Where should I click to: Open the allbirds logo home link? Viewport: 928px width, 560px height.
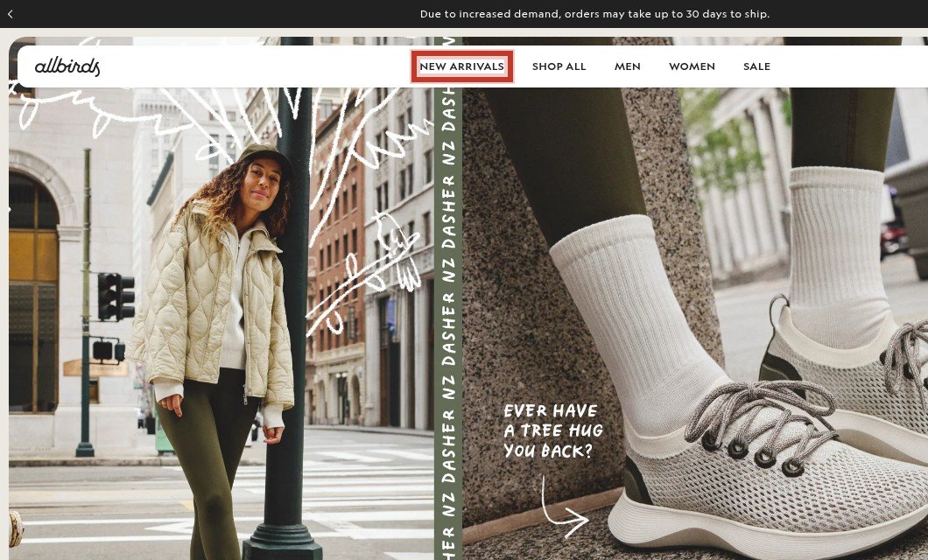pyautogui.click(x=67, y=66)
